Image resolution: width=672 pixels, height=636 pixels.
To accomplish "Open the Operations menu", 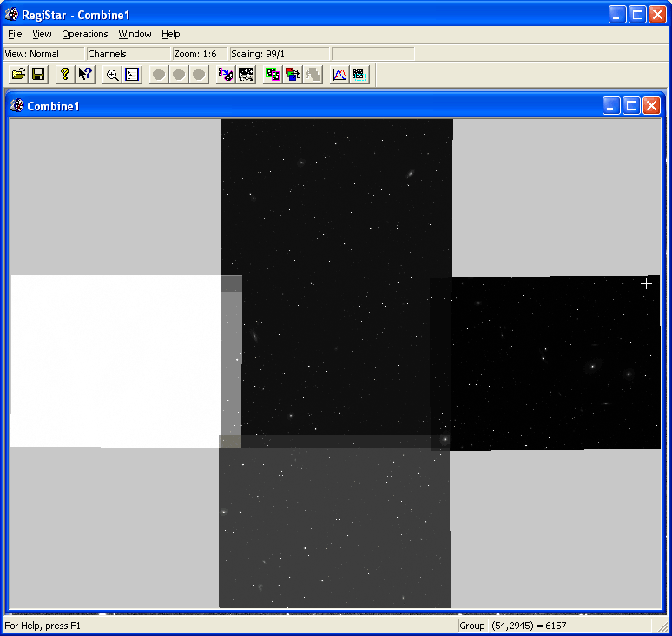I will [x=85, y=34].
